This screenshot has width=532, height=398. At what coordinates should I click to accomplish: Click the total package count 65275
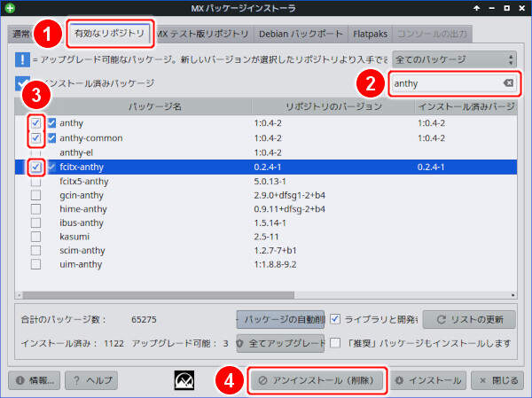point(144,319)
